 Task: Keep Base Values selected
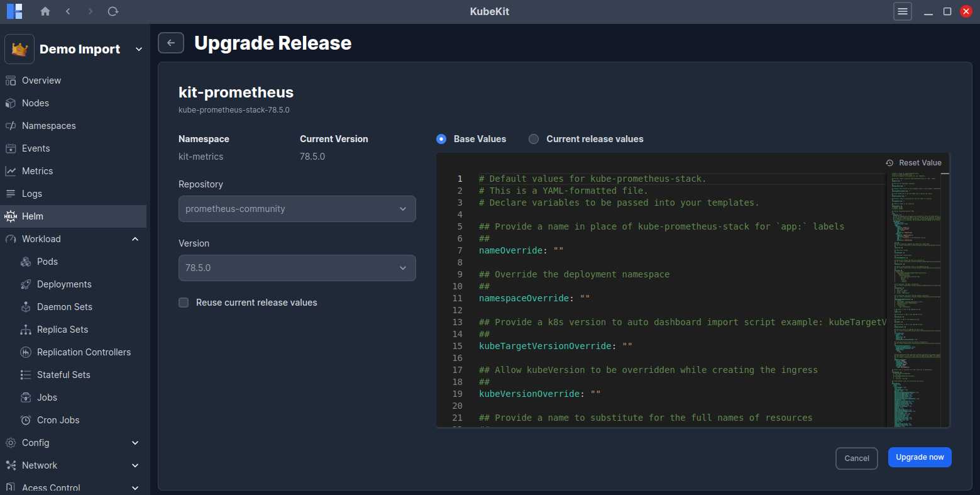coord(441,139)
